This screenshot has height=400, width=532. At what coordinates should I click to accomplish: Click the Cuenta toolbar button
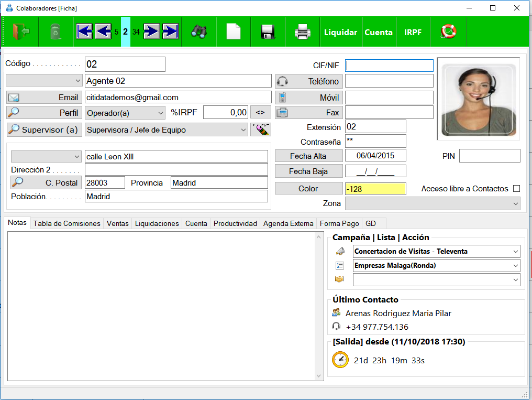point(379,33)
